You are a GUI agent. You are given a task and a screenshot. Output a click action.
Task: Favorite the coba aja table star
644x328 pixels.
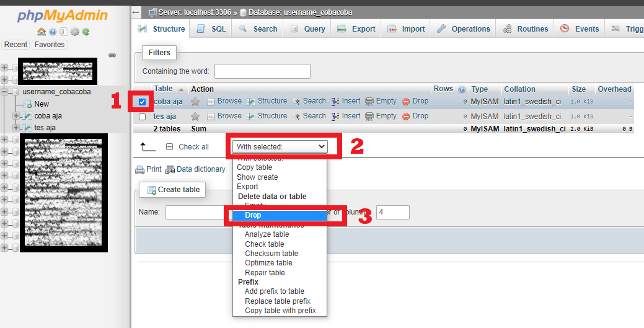click(195, 102)
